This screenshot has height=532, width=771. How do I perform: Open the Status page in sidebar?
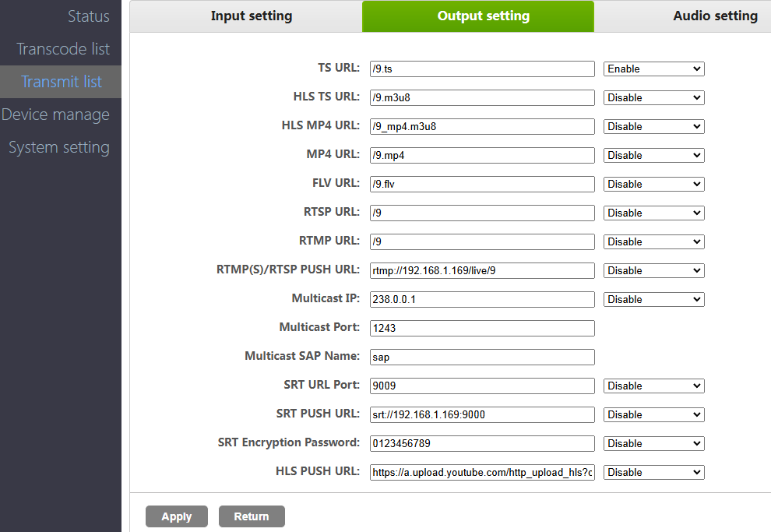(89, 16)
